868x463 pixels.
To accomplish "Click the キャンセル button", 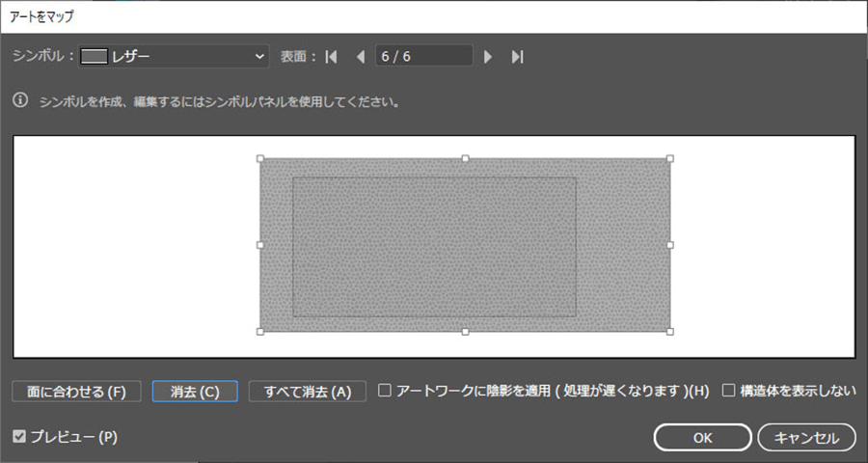I will tap(806, 437).
